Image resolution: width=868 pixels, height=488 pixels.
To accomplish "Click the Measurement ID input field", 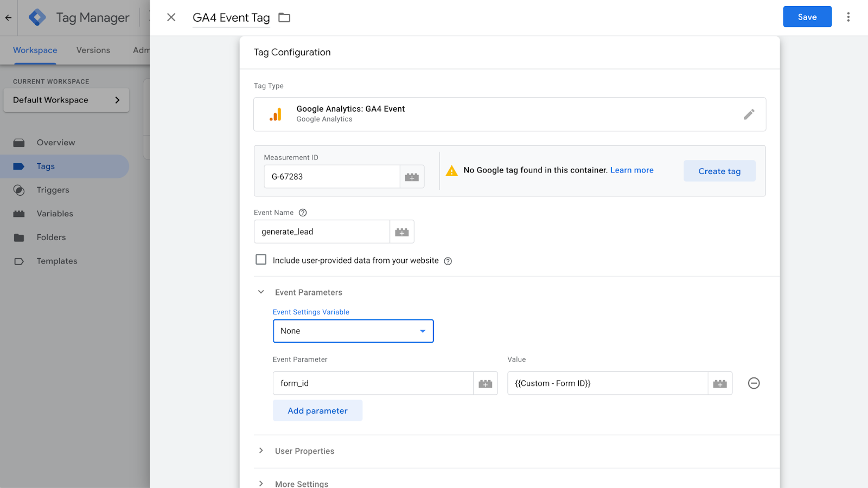I will click(332, 177).
